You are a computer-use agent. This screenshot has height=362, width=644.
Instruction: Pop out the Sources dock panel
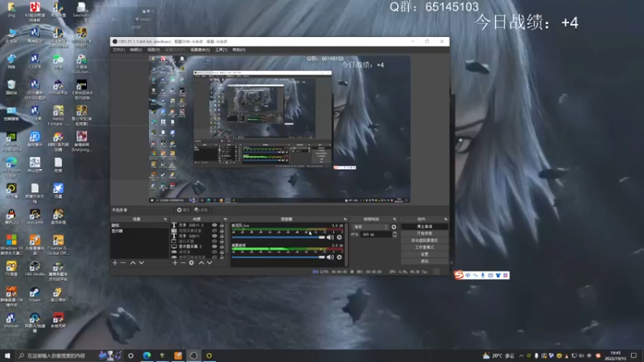click(225, 219)
